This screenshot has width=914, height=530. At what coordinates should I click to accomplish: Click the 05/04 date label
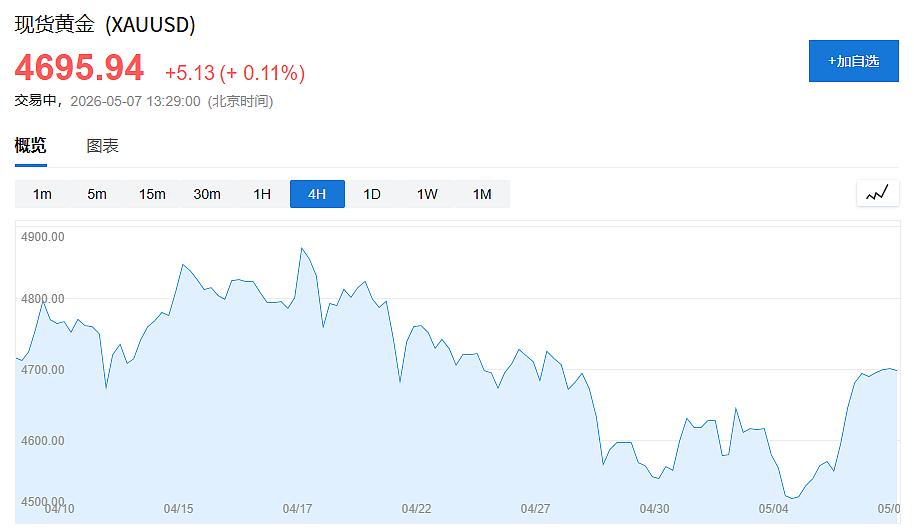[x=773, y=508]
